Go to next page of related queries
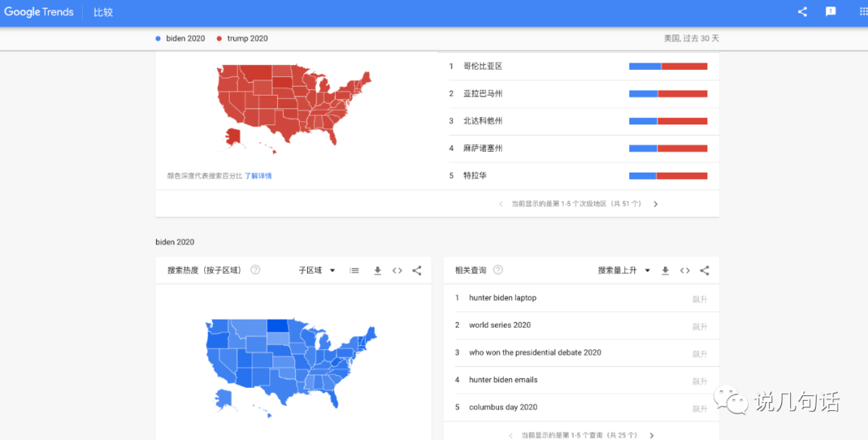 (x=652, y=435)
